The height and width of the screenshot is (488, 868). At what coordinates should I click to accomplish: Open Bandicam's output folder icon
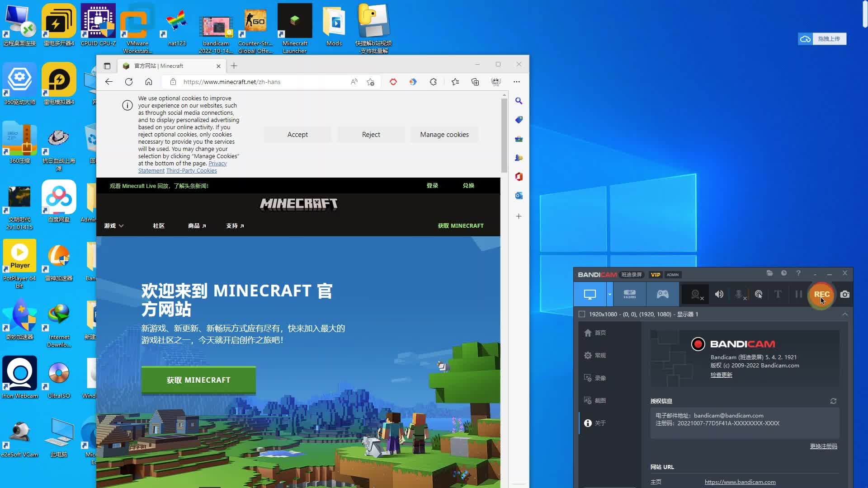pos(769,273)
